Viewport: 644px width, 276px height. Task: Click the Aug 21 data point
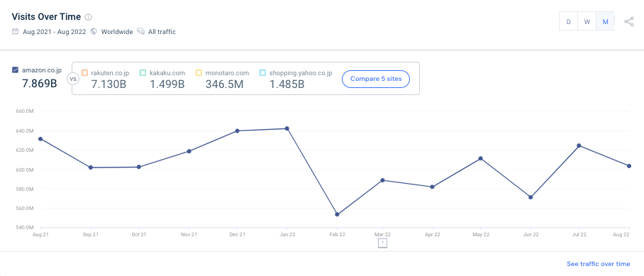[x=40, y=139]
